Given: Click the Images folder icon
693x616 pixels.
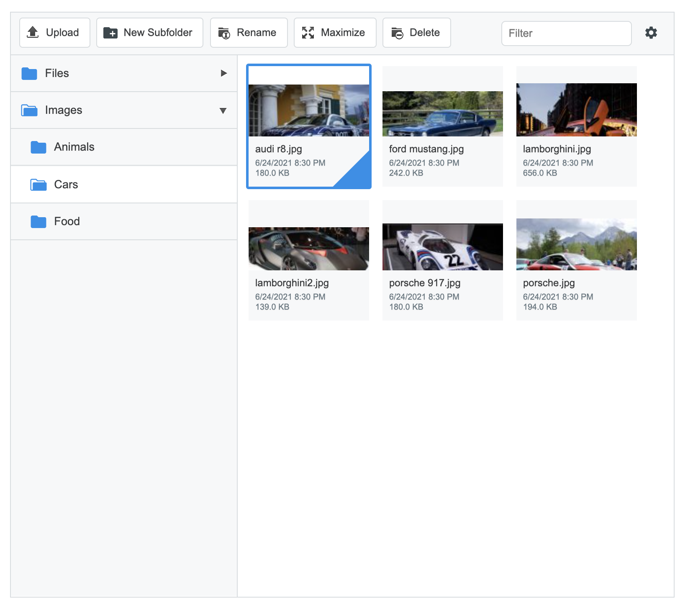Looking at the screenshot, I should [29, 110].
